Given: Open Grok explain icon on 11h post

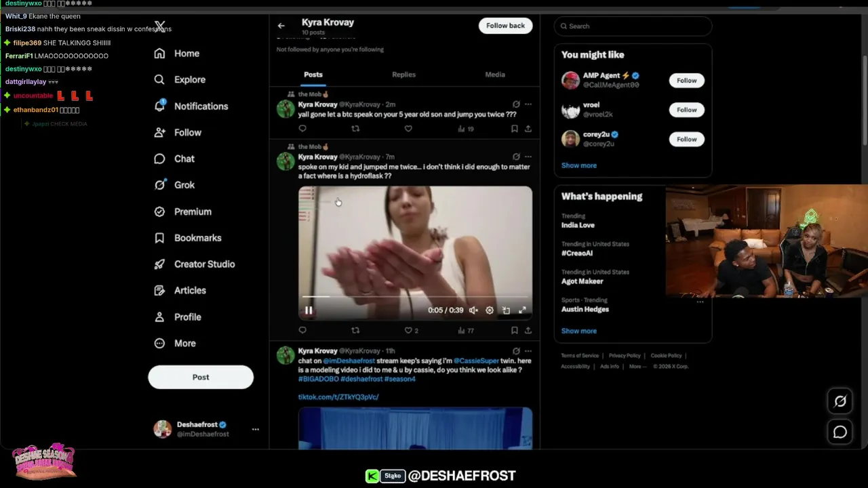Looking at the screenshot, I should coord(516,351).
